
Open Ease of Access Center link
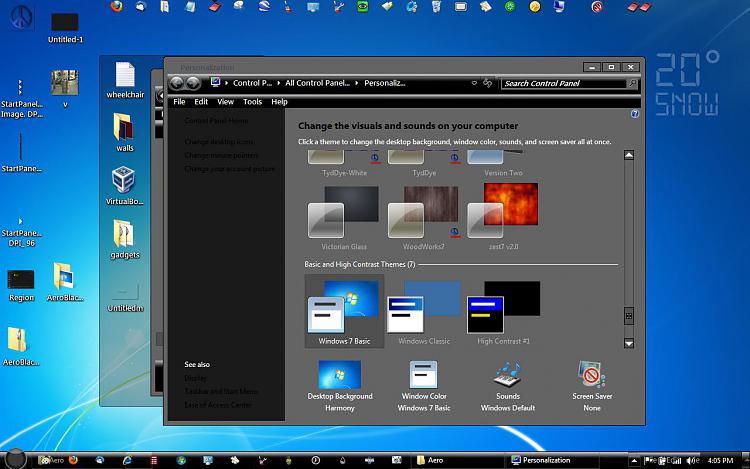coord(218,405)
